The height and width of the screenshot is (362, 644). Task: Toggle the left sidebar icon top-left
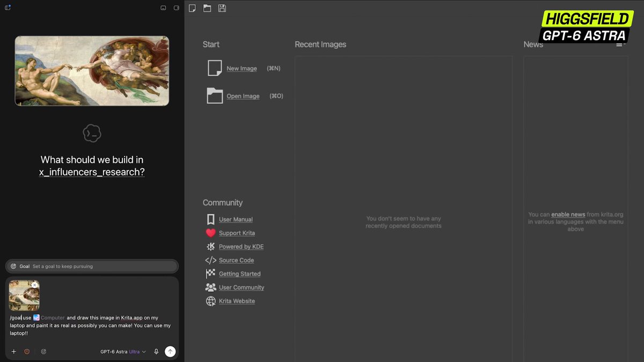click(x=8, y=8)
